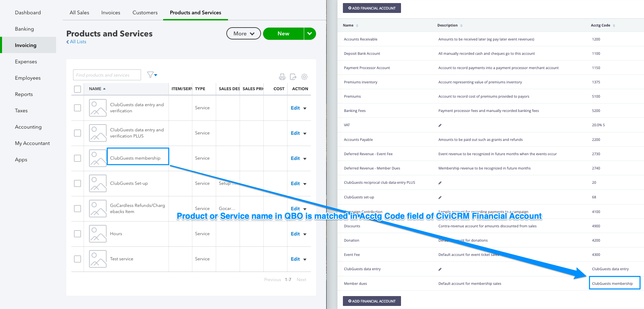Image resolution: width=644 pixels, height=309 pixels.
Task: Expand Edit dropdown arrow for ClubGuests membership
Action: (x=305, y=159)
